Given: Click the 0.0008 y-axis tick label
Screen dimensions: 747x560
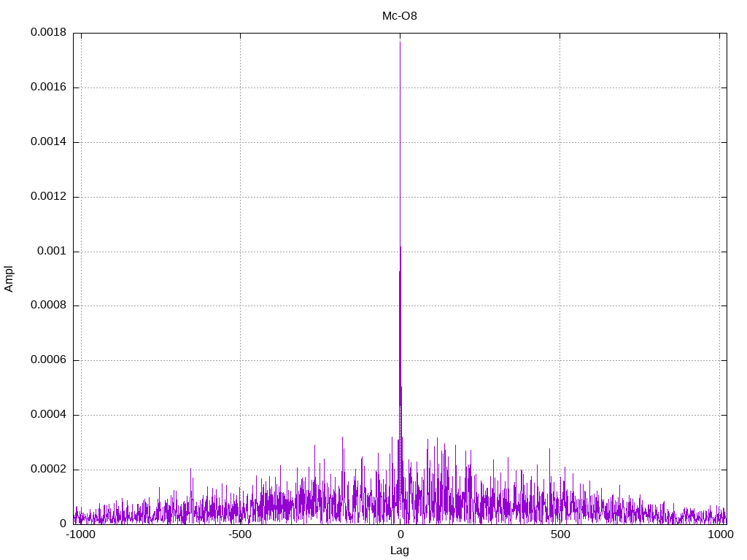Looking at the screenshot, I should [48, 306].
